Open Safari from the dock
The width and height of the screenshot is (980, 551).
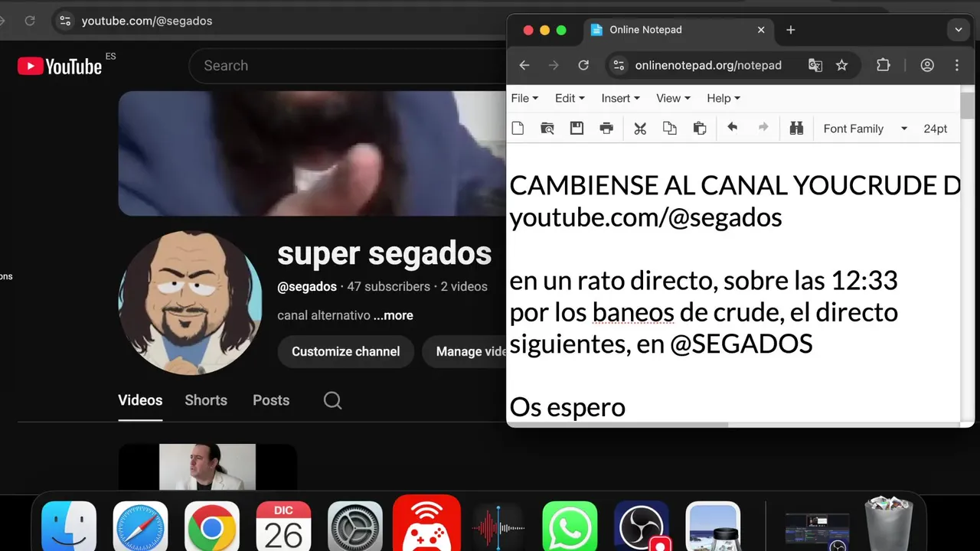point(141,528)
